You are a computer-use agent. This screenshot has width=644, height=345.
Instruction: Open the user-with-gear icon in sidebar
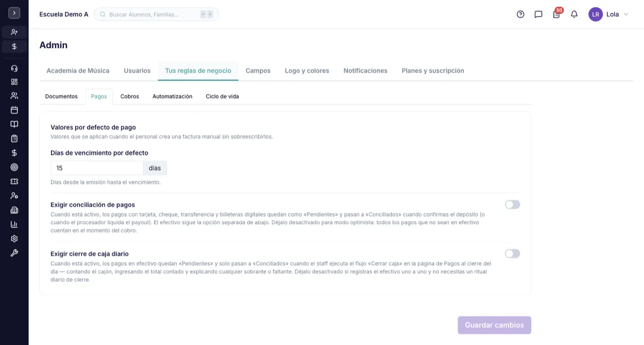pos(14,195)
